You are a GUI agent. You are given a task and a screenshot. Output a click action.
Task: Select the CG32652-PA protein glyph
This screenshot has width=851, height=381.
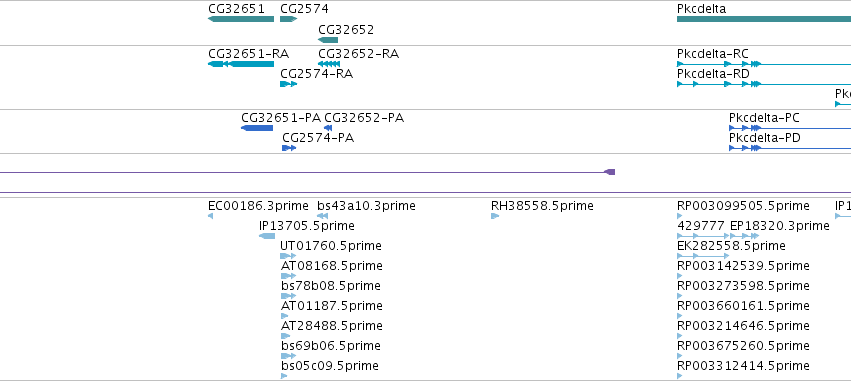[x=328, y=128]
